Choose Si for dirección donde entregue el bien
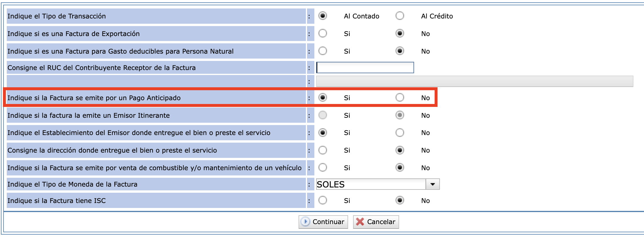The image size is (644, 239). click(323, 150)
